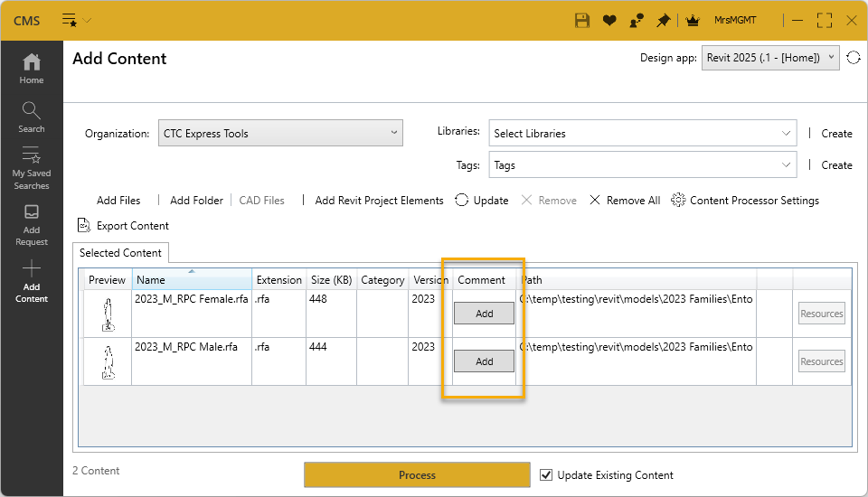Image resolution: width=868 pixels, height=497 pixels.
Task: Expand the Design app Revit 2025 dropdown
Action: (x=770, y=58)
